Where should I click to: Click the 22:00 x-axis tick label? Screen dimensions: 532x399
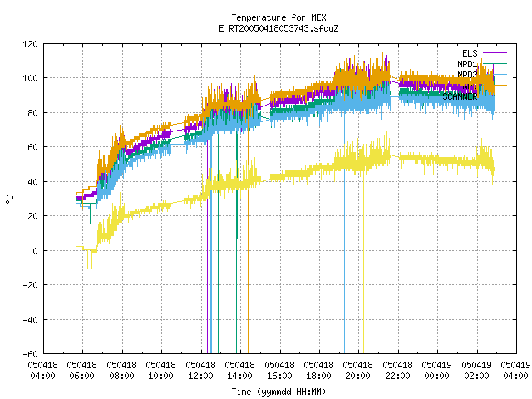[x=397, y=376]
